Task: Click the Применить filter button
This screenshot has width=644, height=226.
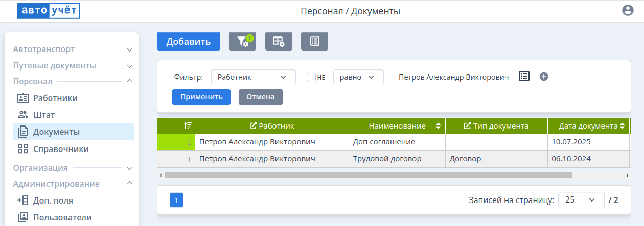Action: 201,97
